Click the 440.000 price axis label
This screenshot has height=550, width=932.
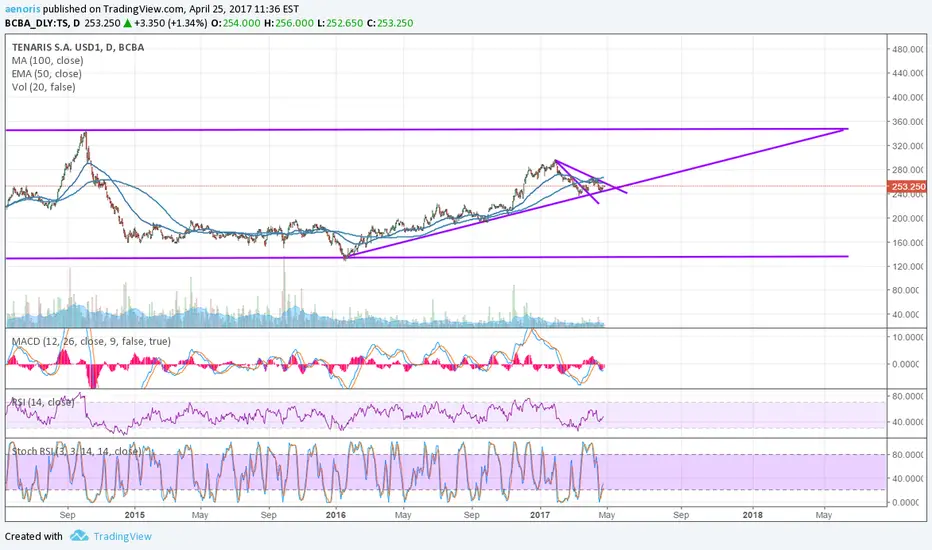(908, 73)
